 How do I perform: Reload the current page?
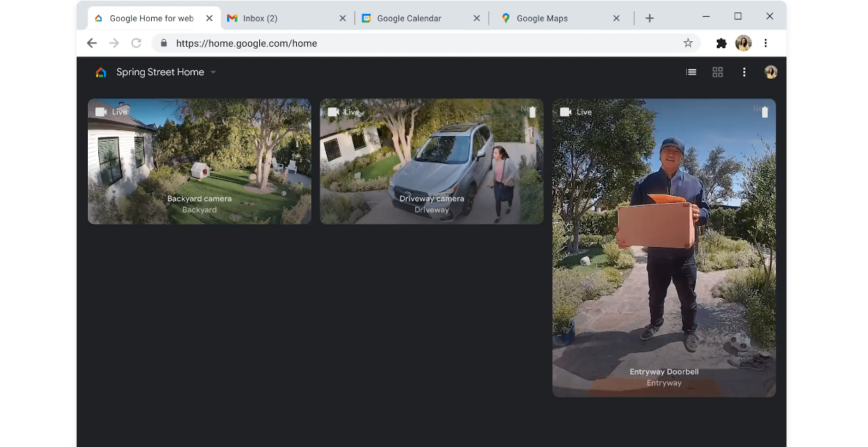click(x=137, y=43)
